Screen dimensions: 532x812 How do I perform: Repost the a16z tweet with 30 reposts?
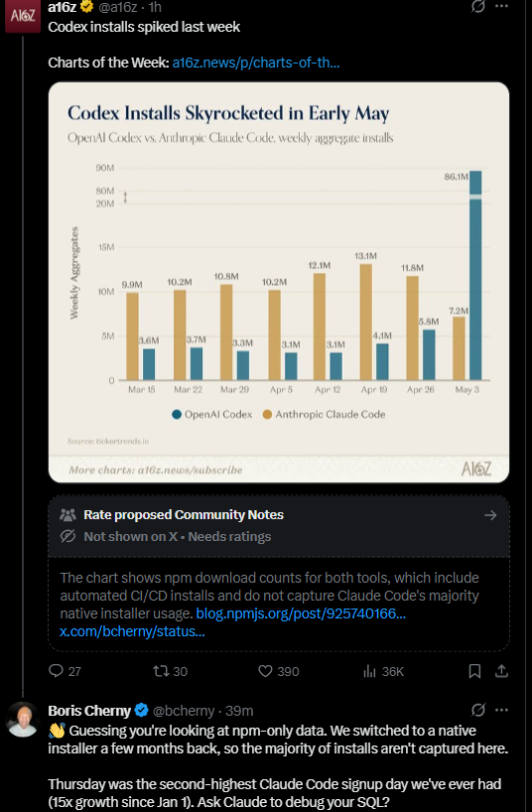pos(161,671)
